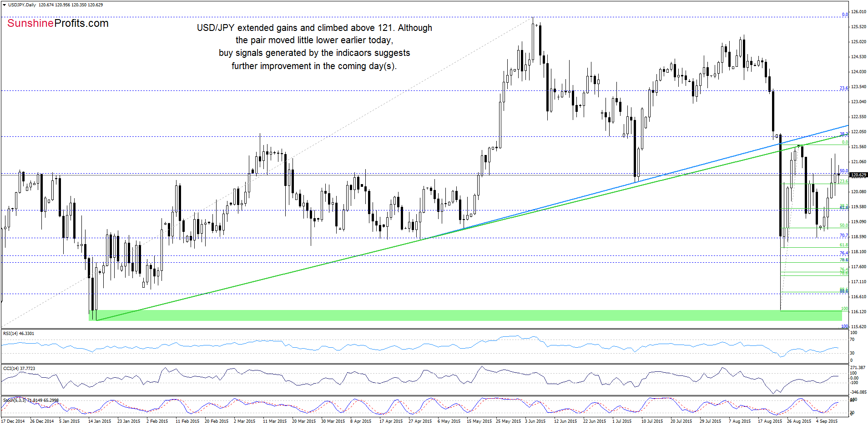
Task: Click the 116.610 price axis label
Action: (858, 297)
